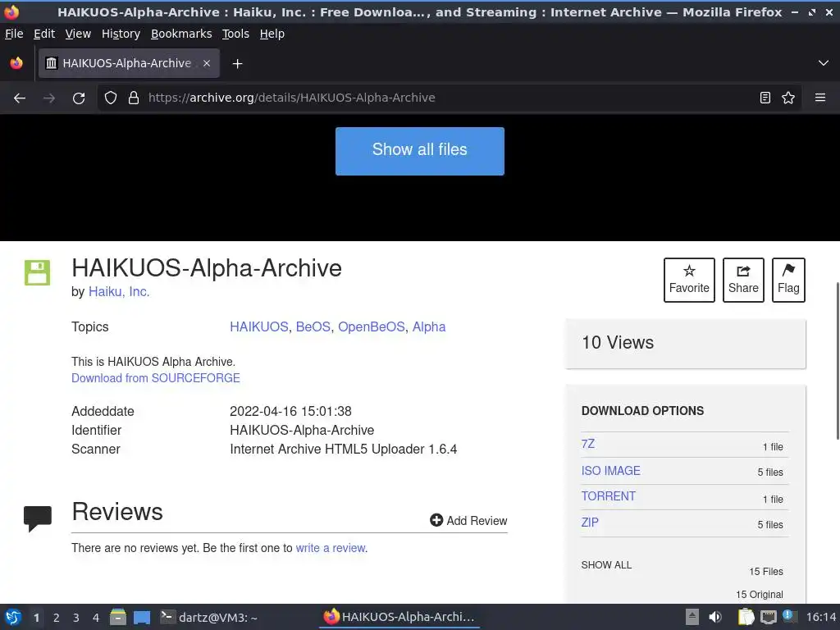Go back to previous page
Image resolution: width=840 pixels, height=630 pixels.
tap(20, 98)
